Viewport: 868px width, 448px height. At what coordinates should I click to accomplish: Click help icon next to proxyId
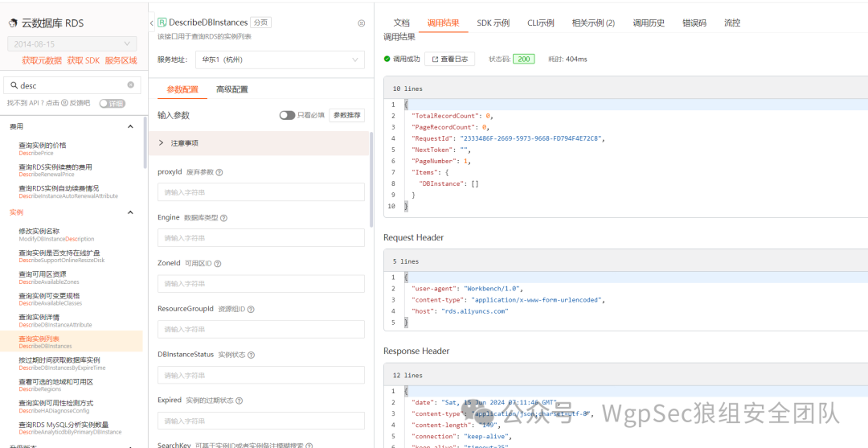(219, 172)
